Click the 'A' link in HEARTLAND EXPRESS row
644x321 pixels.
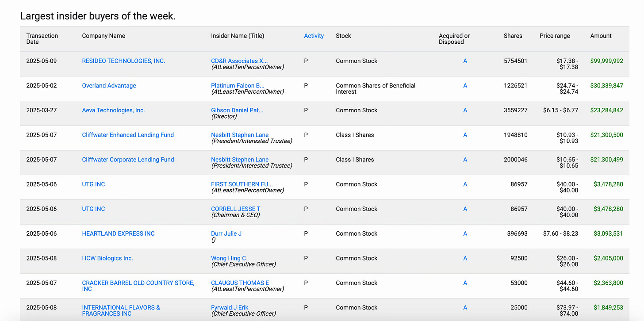[x=465, y=233]
